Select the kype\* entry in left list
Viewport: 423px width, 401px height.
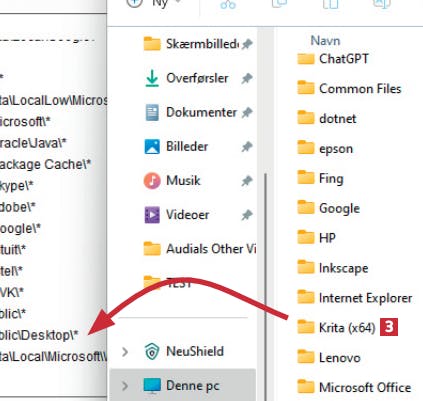17,186
